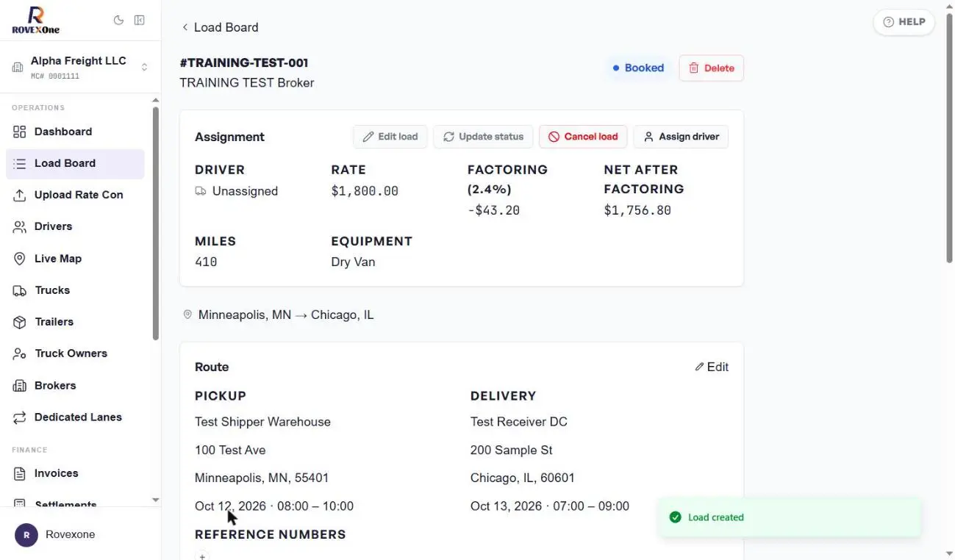Click the Invoices document icon
Image resolution: width=955 pixels, height=560 pixels.
(20, 473)
